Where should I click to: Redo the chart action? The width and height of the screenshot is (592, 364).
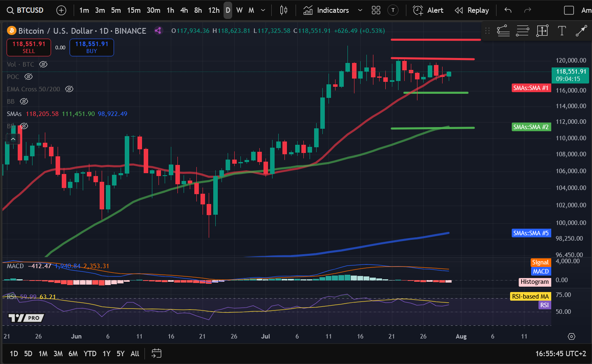click(527, 10)
